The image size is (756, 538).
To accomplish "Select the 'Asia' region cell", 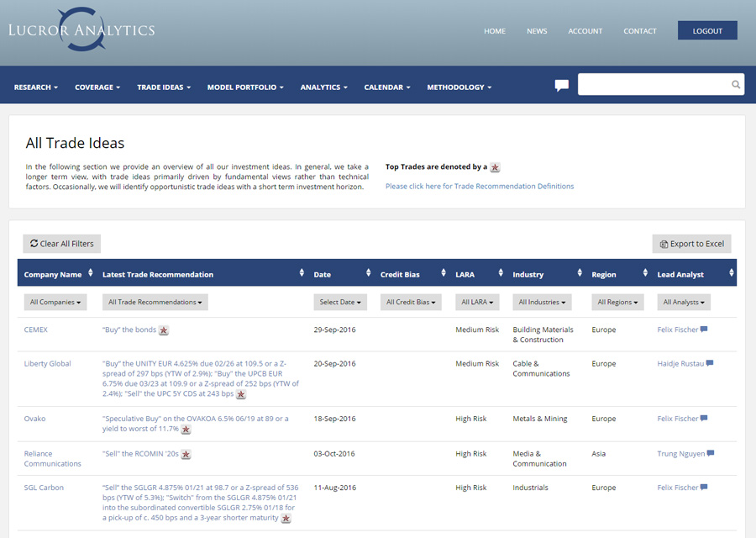I will pyautogui.click(x=598, y=454).
